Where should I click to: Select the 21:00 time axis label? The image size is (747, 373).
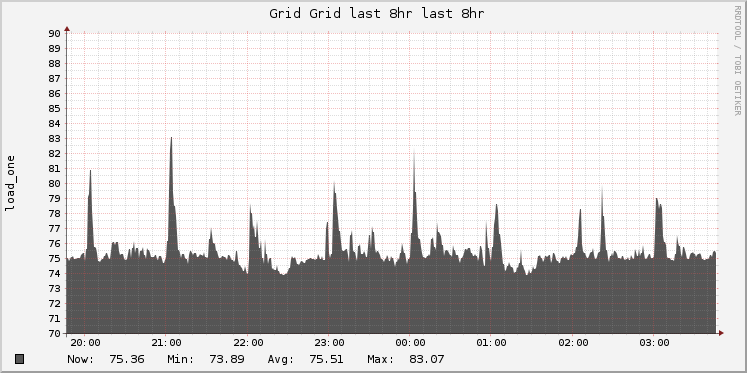pyautogui.click(x=166, y=343)
